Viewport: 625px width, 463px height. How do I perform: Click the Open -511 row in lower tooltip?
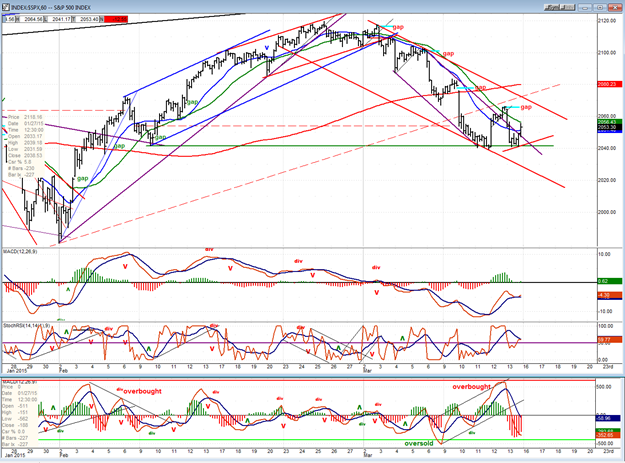(13, 406)
